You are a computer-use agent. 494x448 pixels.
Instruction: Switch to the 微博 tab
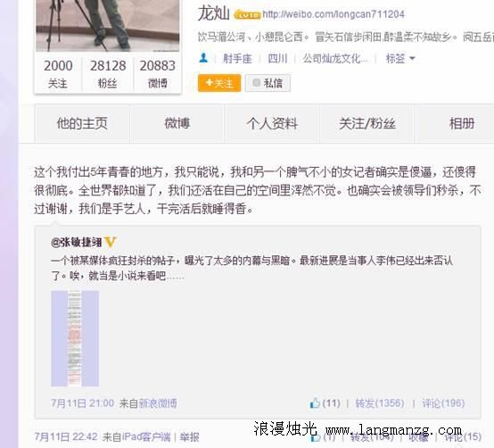pos(177,123)
